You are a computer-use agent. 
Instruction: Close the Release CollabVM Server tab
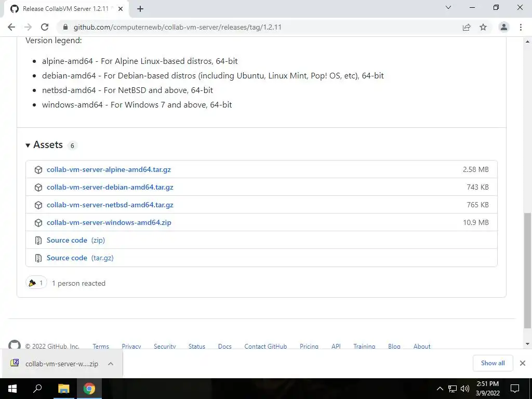(121, 9)
